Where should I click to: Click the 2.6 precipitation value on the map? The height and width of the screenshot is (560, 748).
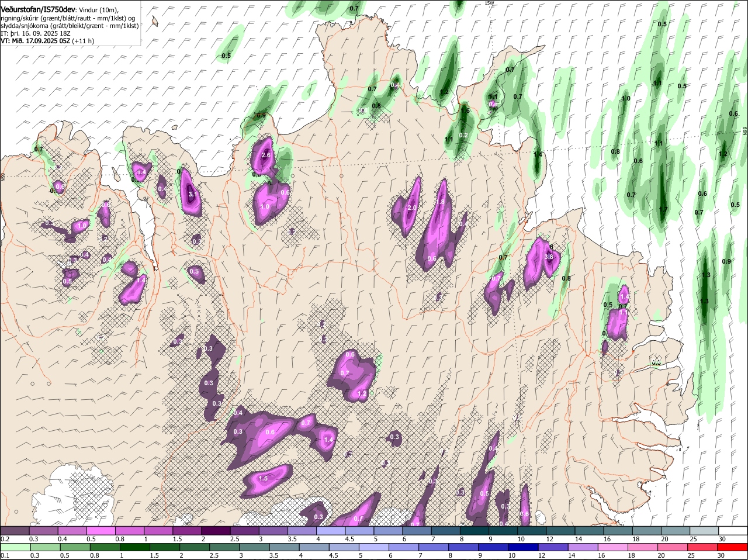tap(266, 155)
